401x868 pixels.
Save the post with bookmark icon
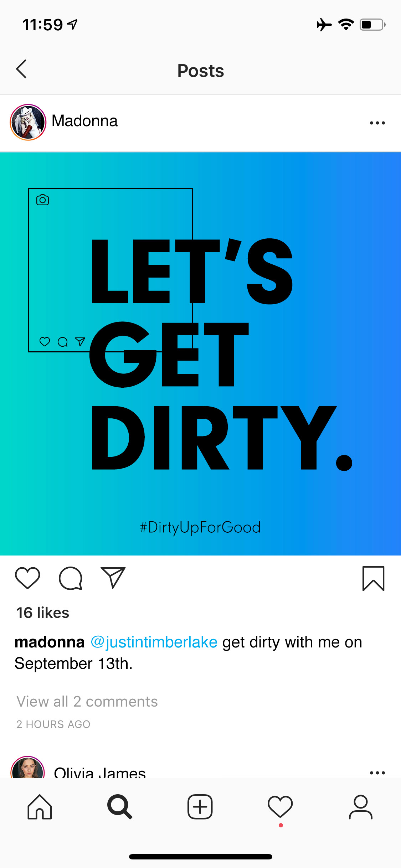pos(373,578)
